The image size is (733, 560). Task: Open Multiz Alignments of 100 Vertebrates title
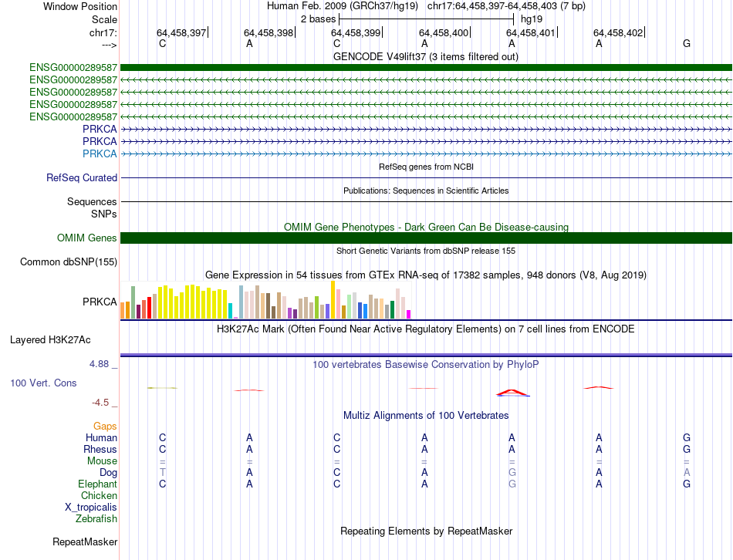426,416
